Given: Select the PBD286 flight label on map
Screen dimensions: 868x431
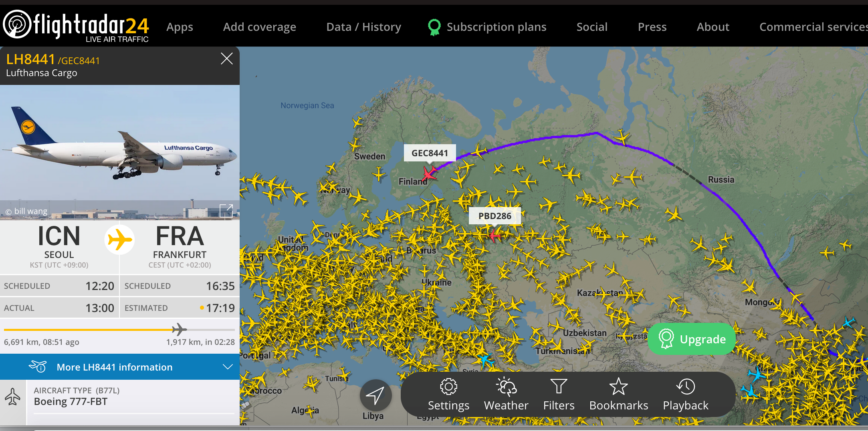Looking at the screenshot, I should tap(495, 216).
